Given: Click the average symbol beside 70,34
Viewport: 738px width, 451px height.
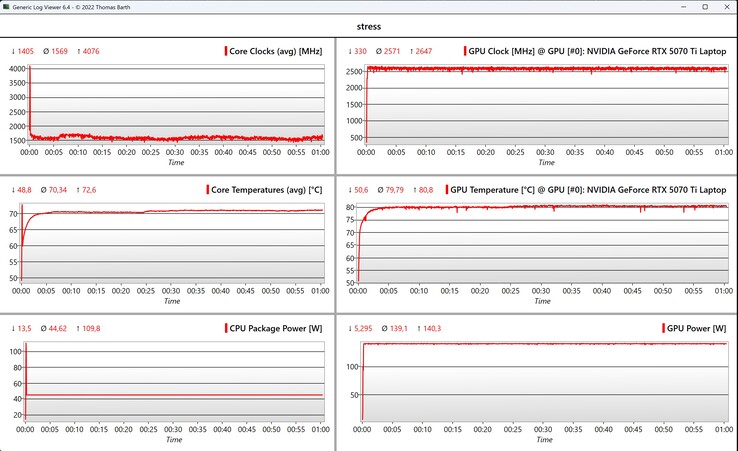Looking at the screenshot, I should [x=46, y=189].
